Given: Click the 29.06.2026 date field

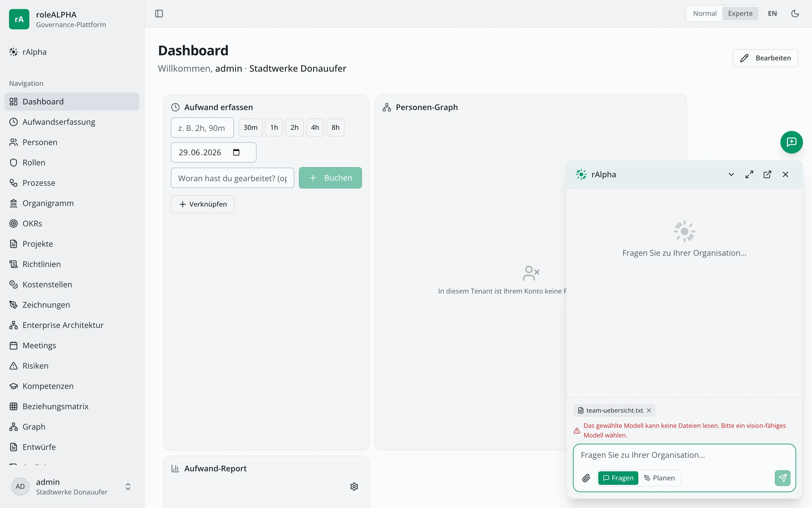Looking at the screenshot, I should [213, 152].
